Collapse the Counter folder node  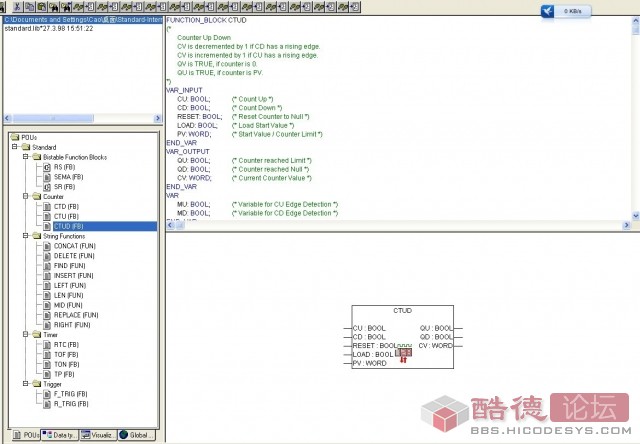pos(26,197)
